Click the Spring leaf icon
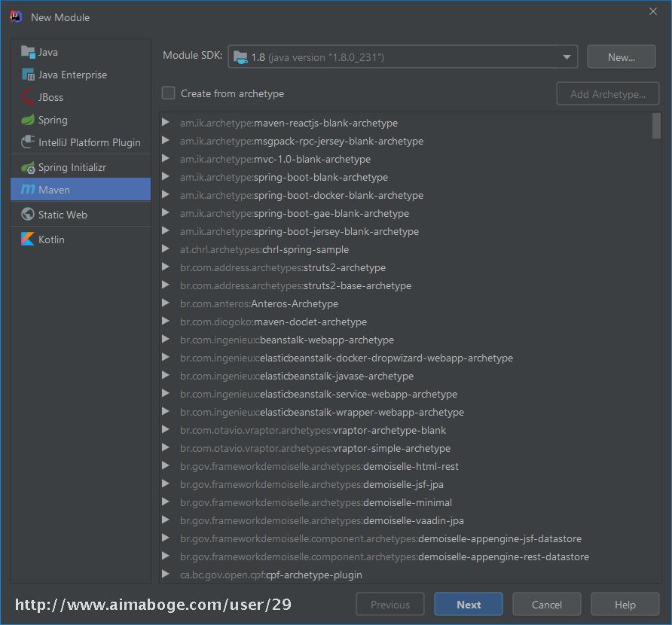672x625 pixels. coord(28,120)
